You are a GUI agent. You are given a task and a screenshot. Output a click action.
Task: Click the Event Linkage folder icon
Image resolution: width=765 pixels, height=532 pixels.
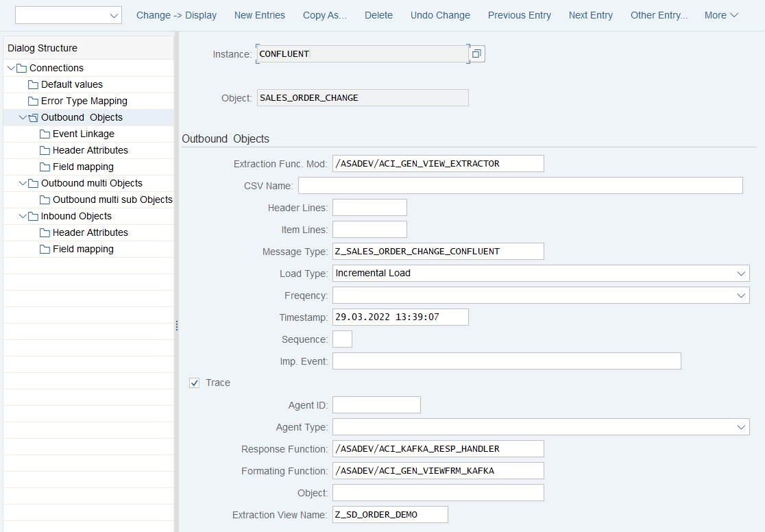[45, 134]
